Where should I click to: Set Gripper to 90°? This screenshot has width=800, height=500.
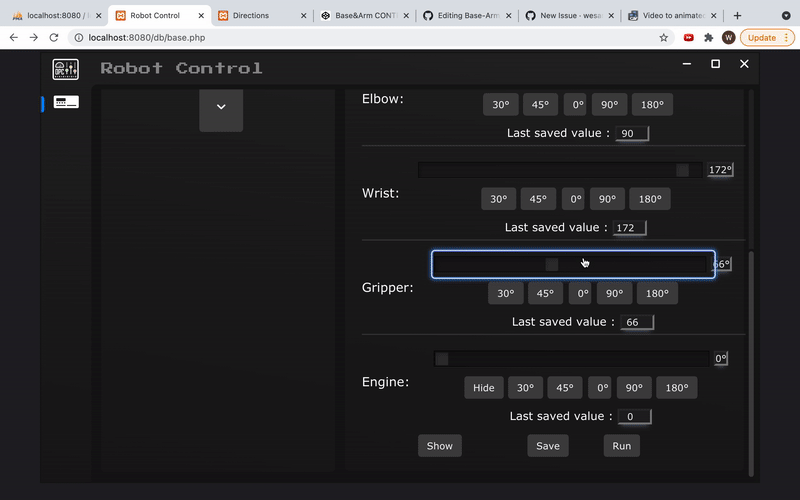tap(614, 293)
